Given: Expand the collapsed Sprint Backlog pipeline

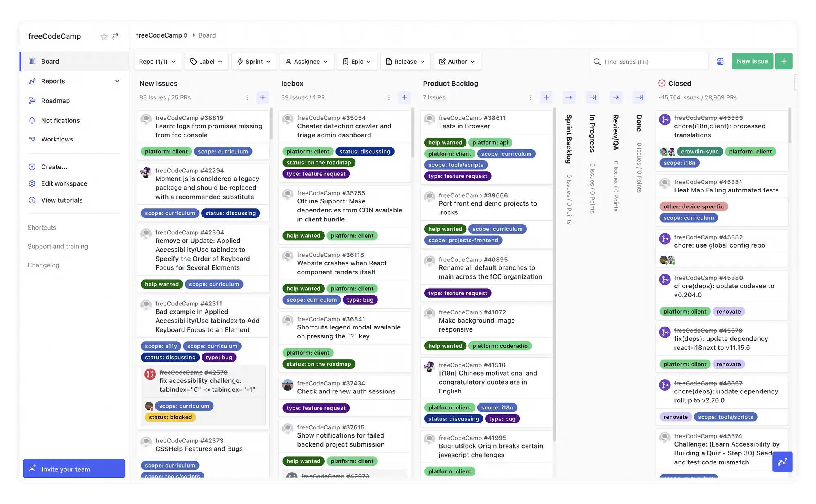Looking at the screenshot, I should click(x=569, y=97).
